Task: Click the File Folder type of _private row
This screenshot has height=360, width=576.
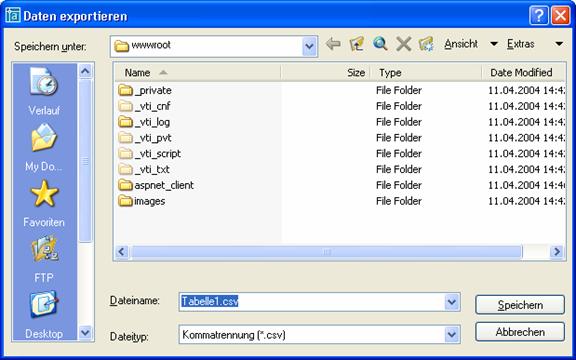Action: pyautogui.click(x=399, y=90)
